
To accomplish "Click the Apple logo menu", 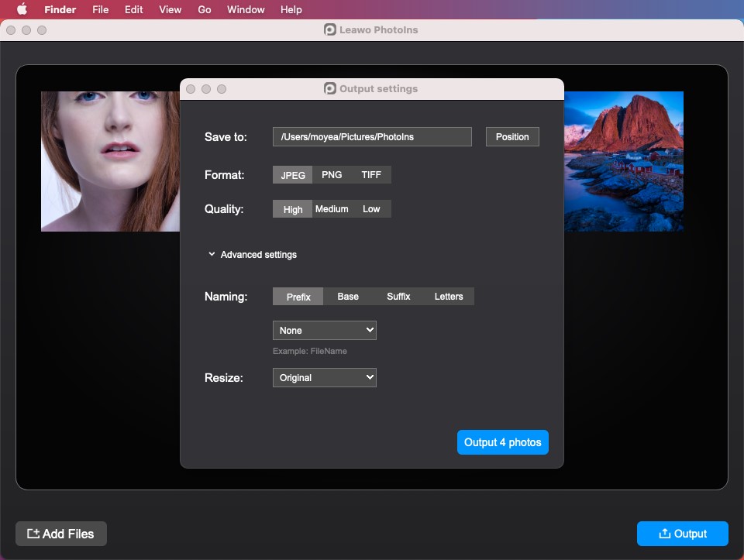I will 22,9.
